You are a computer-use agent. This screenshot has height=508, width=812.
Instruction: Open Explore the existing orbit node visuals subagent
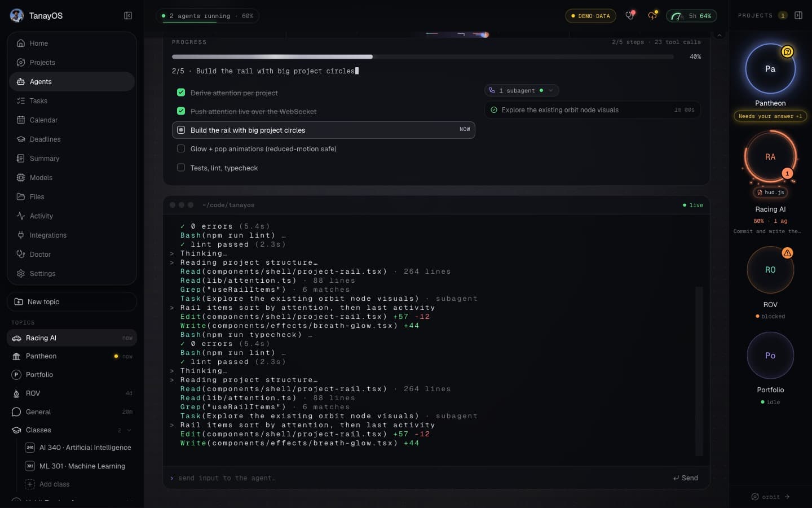coord(592,110)
